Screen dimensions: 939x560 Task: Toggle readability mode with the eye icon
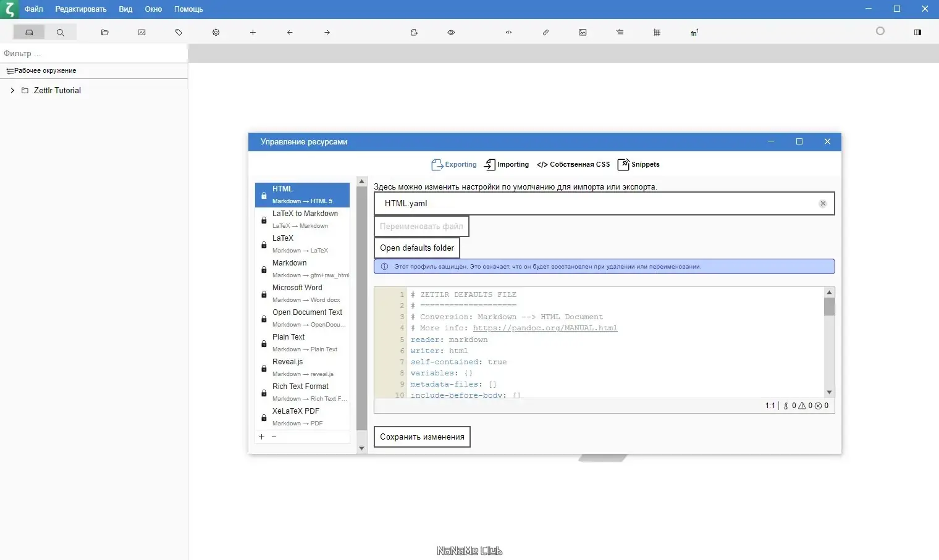click(x=451, y=32)
